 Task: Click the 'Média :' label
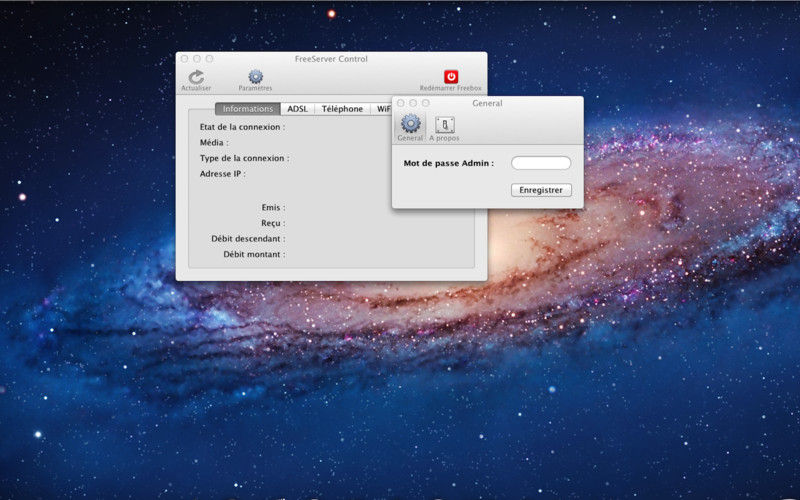214,142
